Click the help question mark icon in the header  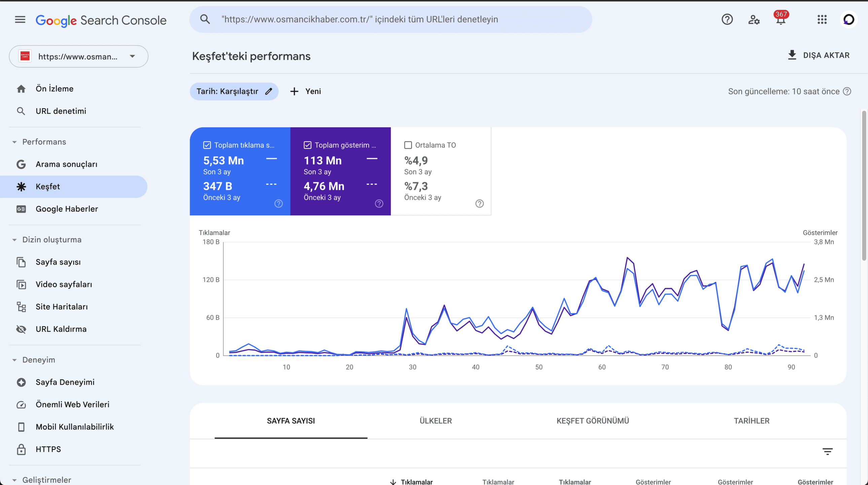tap(727, 20)
